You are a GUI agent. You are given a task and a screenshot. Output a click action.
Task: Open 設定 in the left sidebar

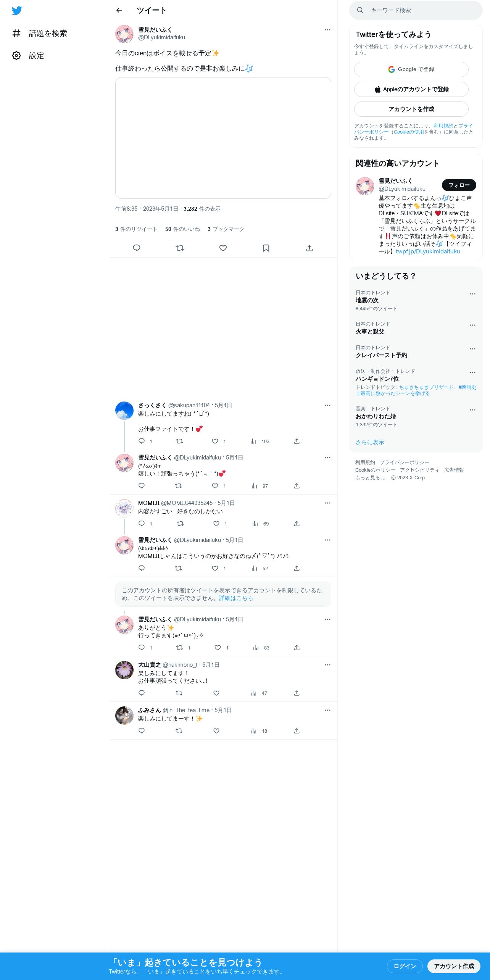(28, 56)
